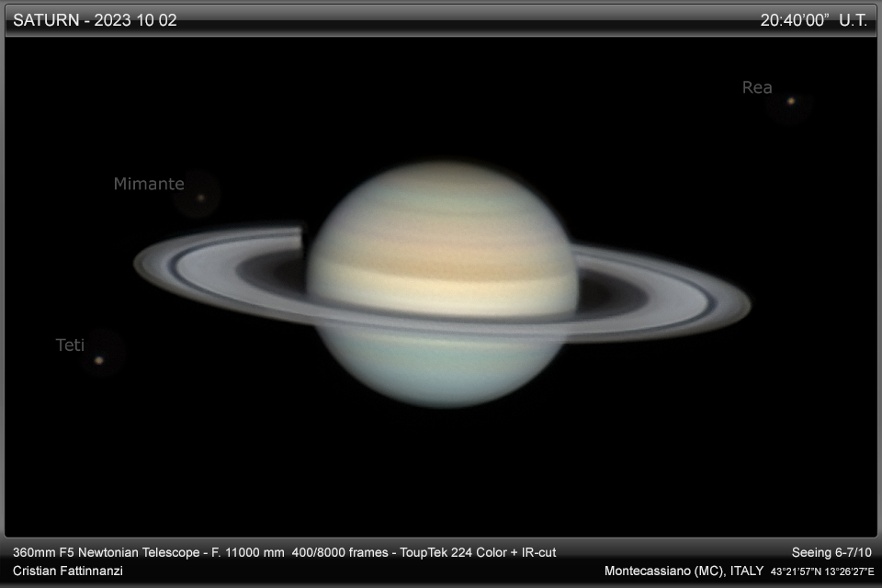The image size is (882, 588).
Task: Click the Teti moon dot
Action: [99, 360]
